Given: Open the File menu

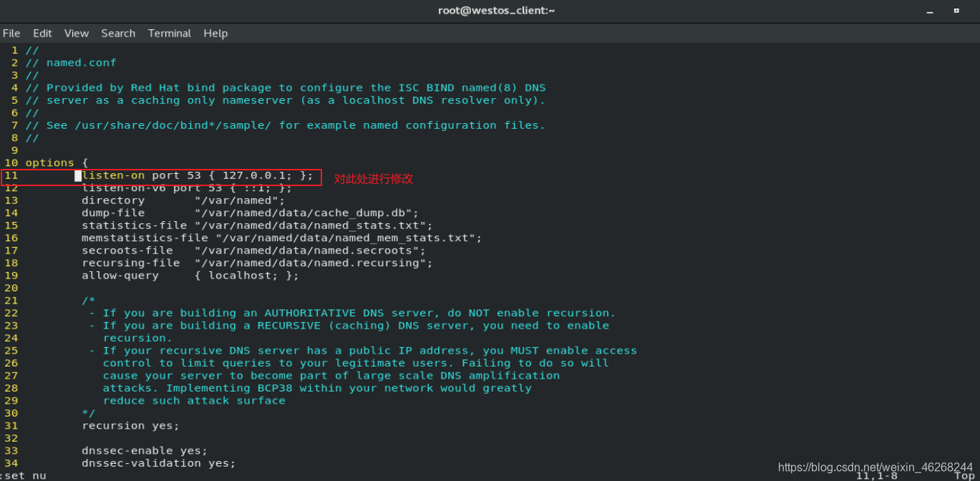Looking at the screenshot, I should (11, 33).
